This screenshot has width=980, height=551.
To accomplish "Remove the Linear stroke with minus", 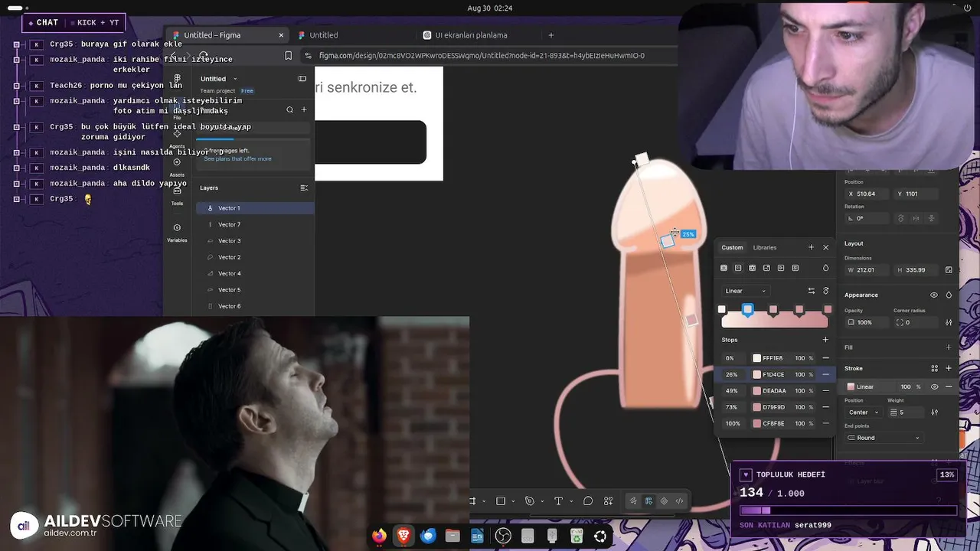I will [x=949, y=387].
